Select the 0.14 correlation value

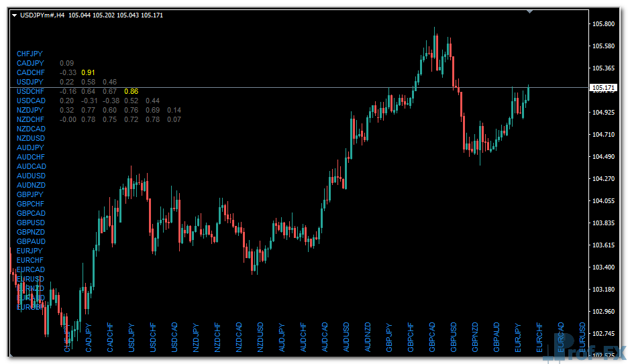(x=174, y=110)
